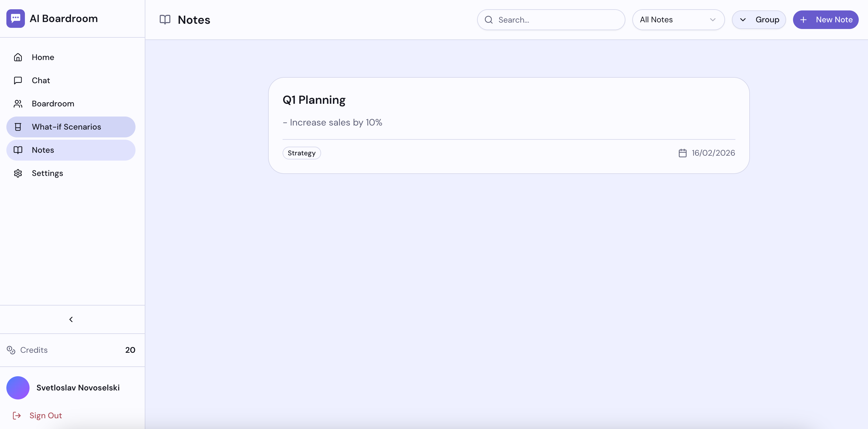
Task: Click the Notes book icon in sidebar
Action: click(18, 150)
